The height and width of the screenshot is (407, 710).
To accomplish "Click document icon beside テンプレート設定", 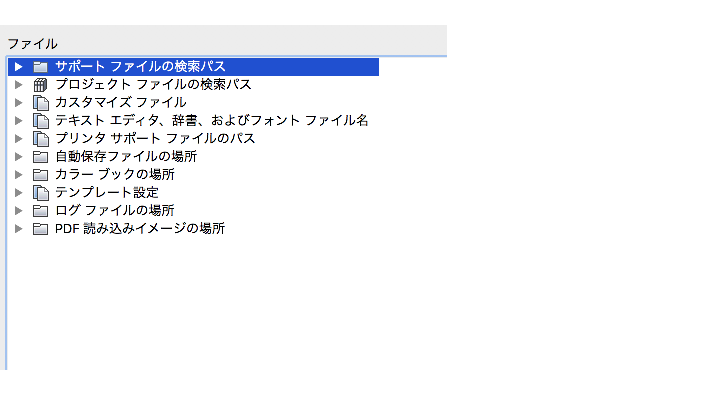I will point(41,193).
